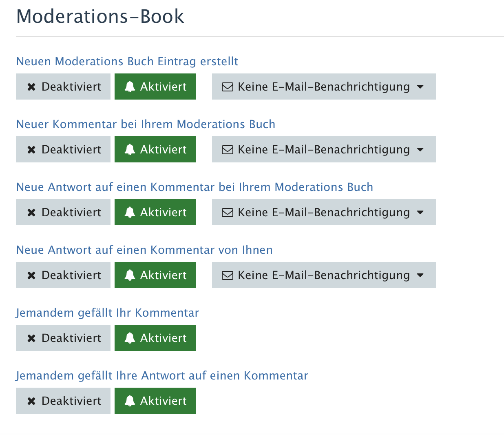Set 'Jemandem gefällt Ihr Kommentar' to Deaktiviert
This screenshot has height=435, width=504.
click(63, 338)
